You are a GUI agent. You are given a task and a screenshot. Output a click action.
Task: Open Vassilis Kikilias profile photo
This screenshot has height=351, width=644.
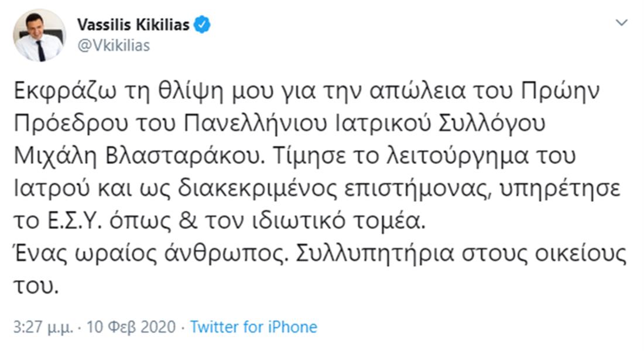[x=40, y=35]
